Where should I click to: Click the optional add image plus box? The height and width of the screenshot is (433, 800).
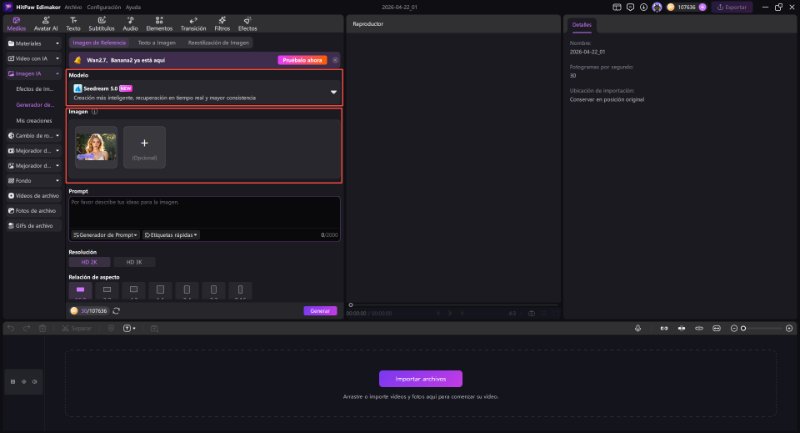145,146
